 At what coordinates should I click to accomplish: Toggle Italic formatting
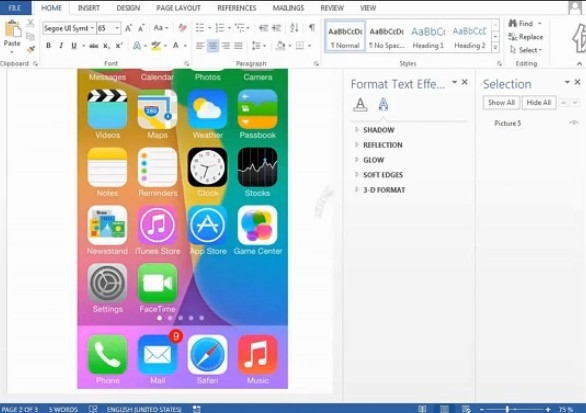tap(61, 46)
